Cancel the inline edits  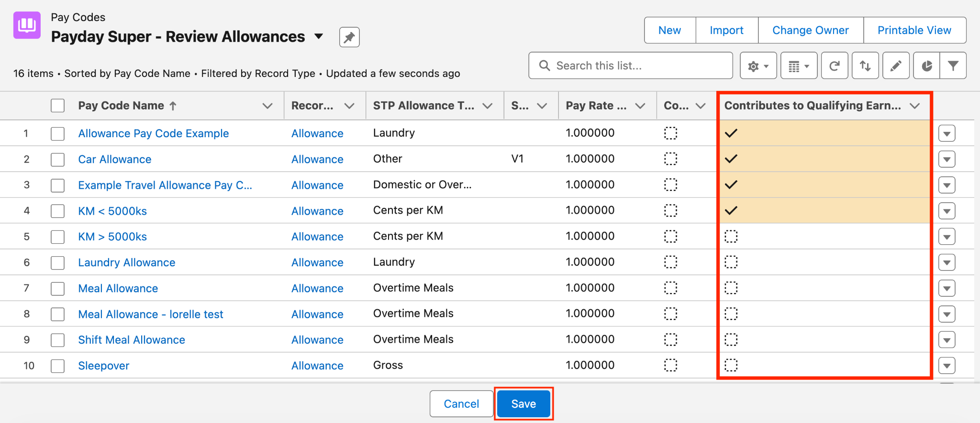pyautogui.click(x=461, y=404)
